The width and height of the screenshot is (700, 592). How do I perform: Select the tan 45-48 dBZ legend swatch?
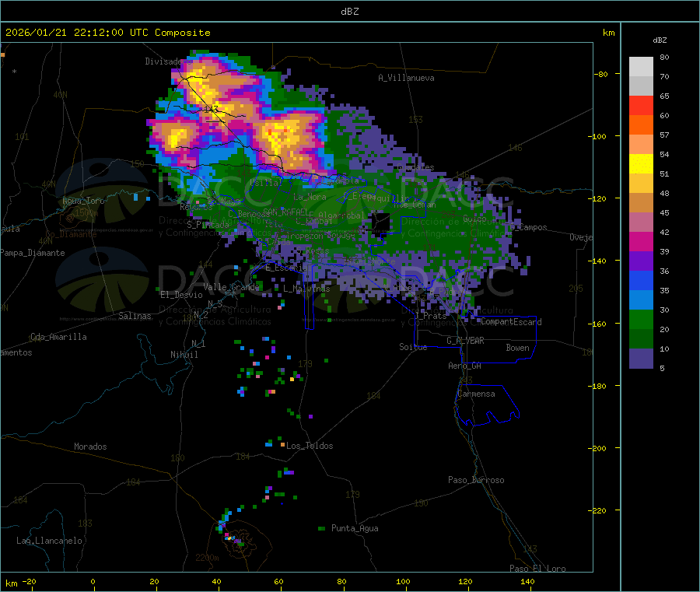pyautogui.click(x=641, y=203)
